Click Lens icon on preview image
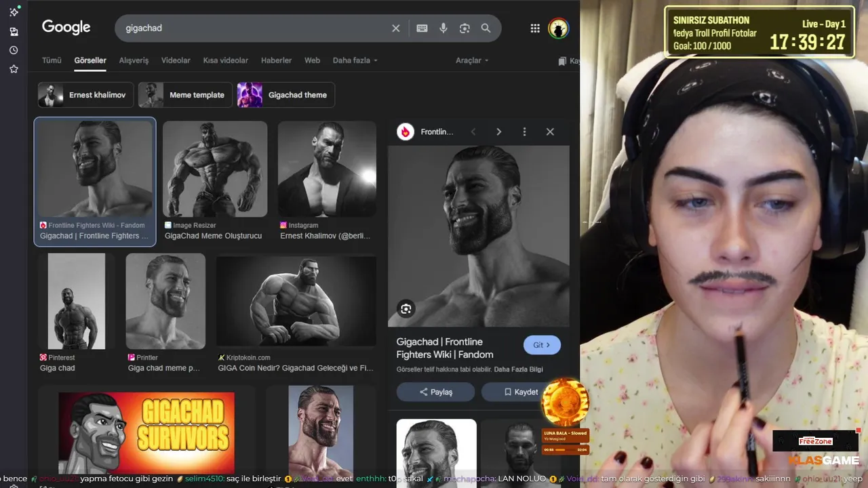Viewport: 868px width, 488px height. click(406, 309)
